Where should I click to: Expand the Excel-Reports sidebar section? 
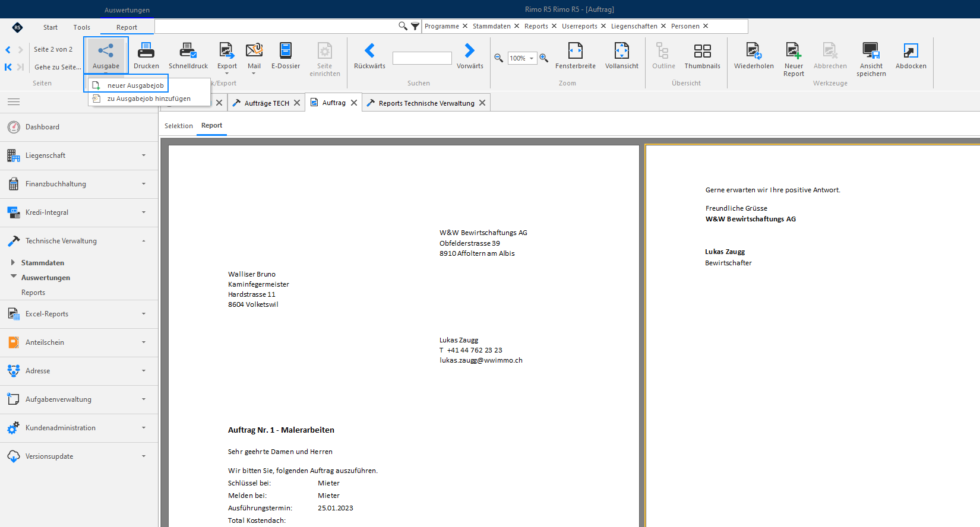[x=79, y=314]
